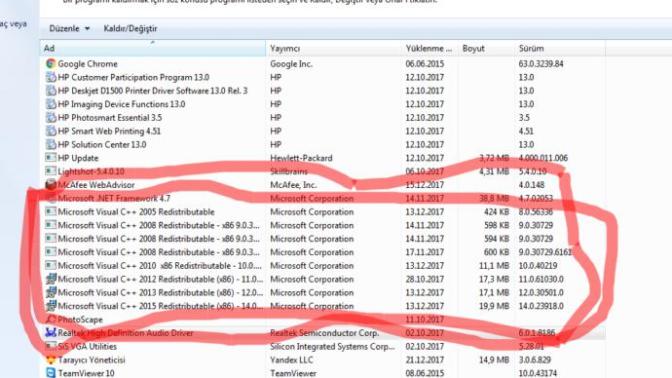Click the Tarayıcı Yöneticisi icon
This screenshot has height=378, width=672.
point(51,360)
